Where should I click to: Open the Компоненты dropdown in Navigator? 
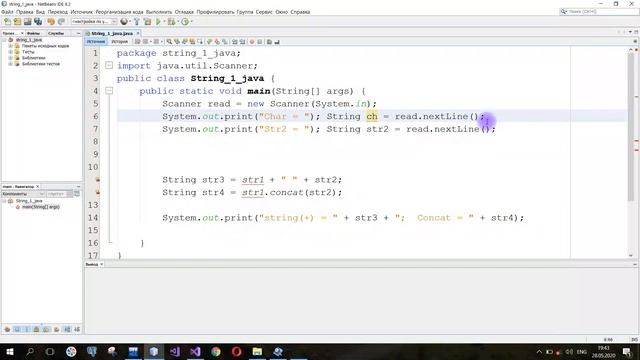[x=23, y=194]
